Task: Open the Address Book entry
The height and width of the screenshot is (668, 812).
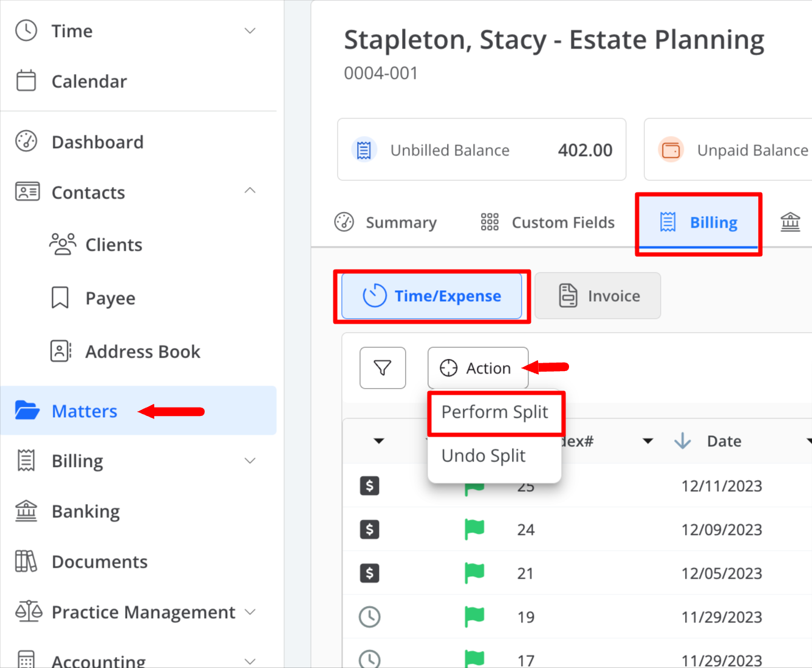Action: 143,352
